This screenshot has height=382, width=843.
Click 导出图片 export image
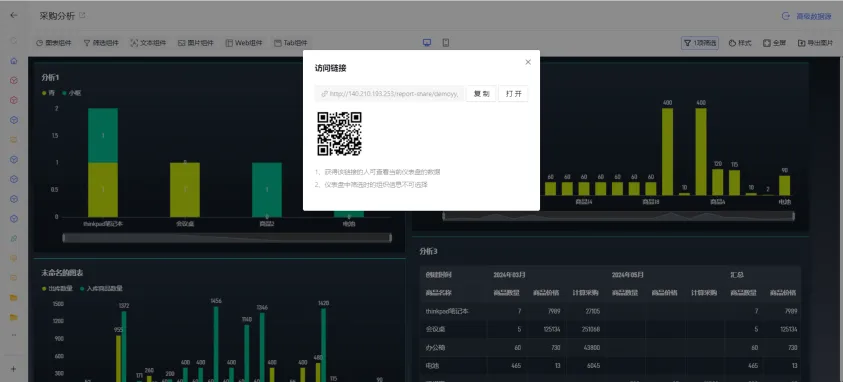815,43
